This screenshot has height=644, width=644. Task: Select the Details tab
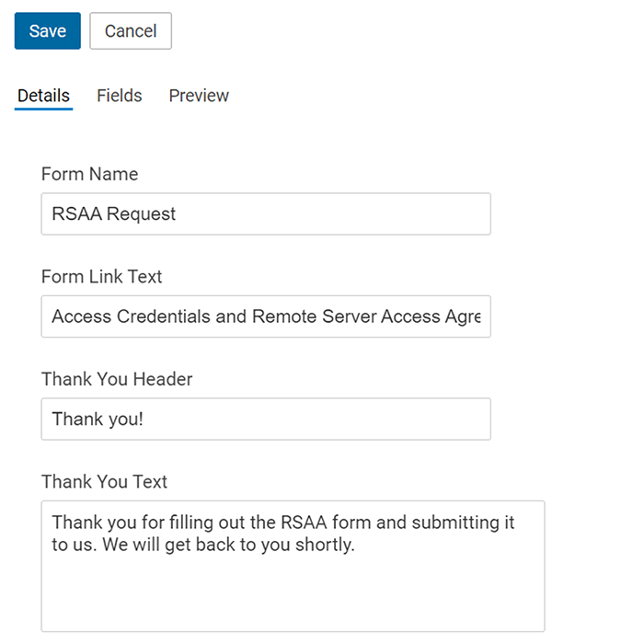pyautogui.click(x=43, y=96)
